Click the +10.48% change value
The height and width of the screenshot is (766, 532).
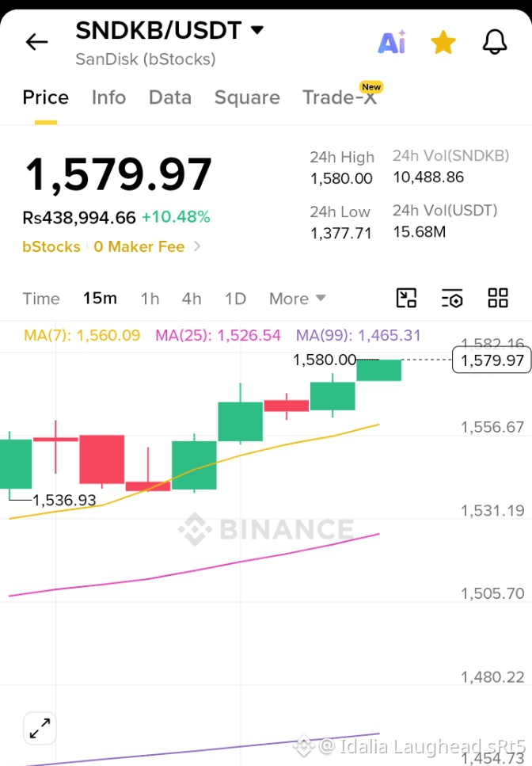(176, 217)
